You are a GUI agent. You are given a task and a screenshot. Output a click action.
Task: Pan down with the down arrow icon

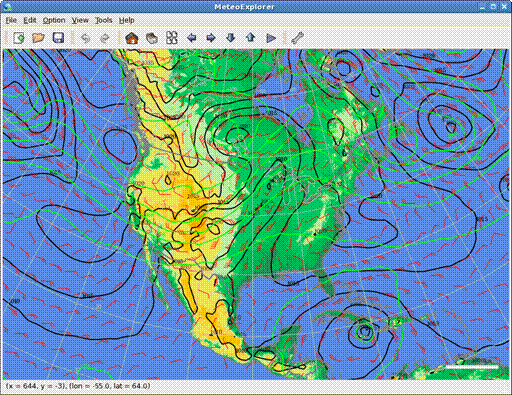[x=231, y=38]
